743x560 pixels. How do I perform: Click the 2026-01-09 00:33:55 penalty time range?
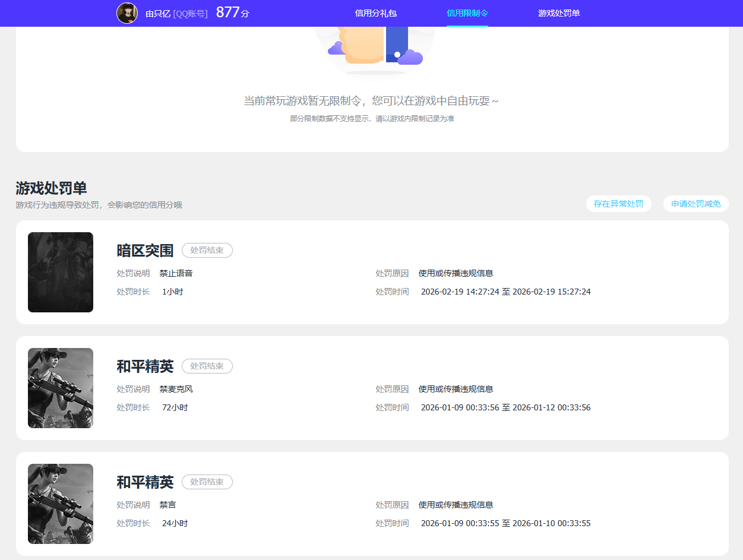[506, 523]
